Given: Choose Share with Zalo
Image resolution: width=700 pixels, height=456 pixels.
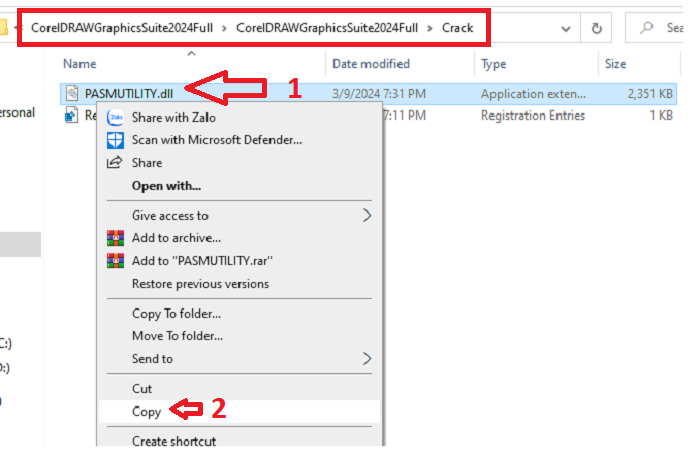Looking at the screenshot, I should tap(174, 117).
